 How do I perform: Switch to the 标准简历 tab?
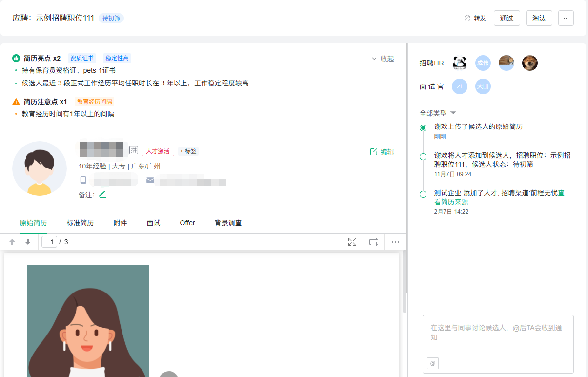point(80,223)
